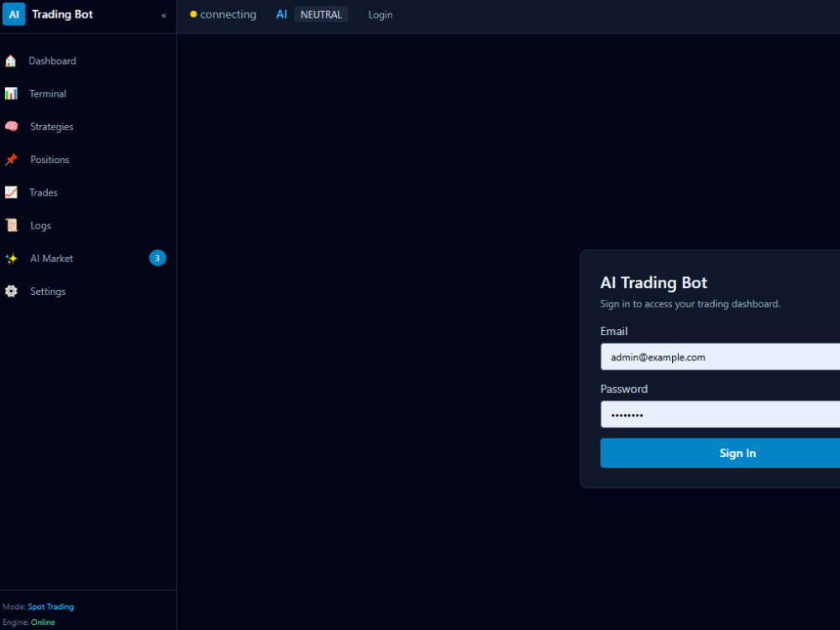Click the AI Trading Bot login heading
The image size is (840, 630).
pos(654,282)
